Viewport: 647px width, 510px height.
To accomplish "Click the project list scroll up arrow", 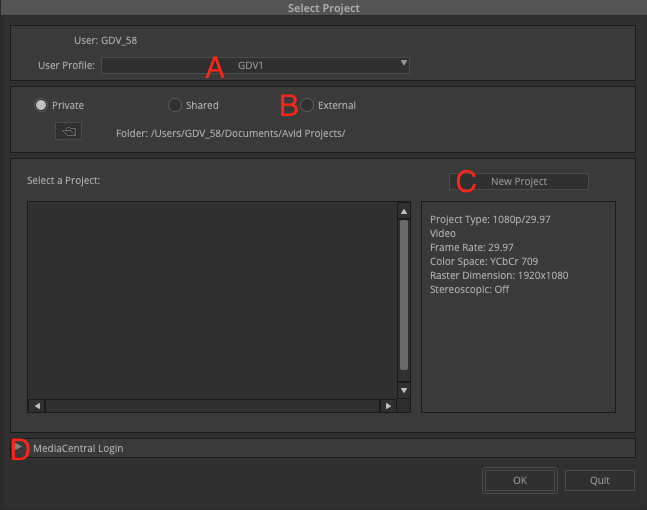I will point(404,212).
